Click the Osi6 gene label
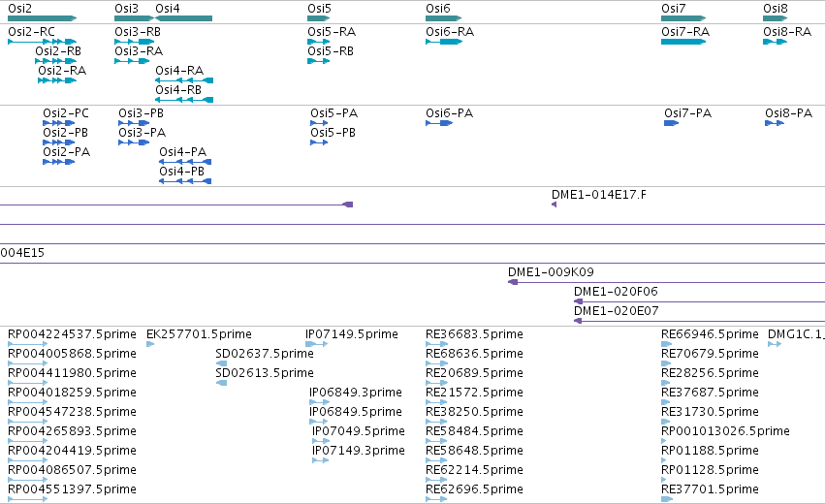This screenshot has width=825, height=504. (x=438, y=9)
